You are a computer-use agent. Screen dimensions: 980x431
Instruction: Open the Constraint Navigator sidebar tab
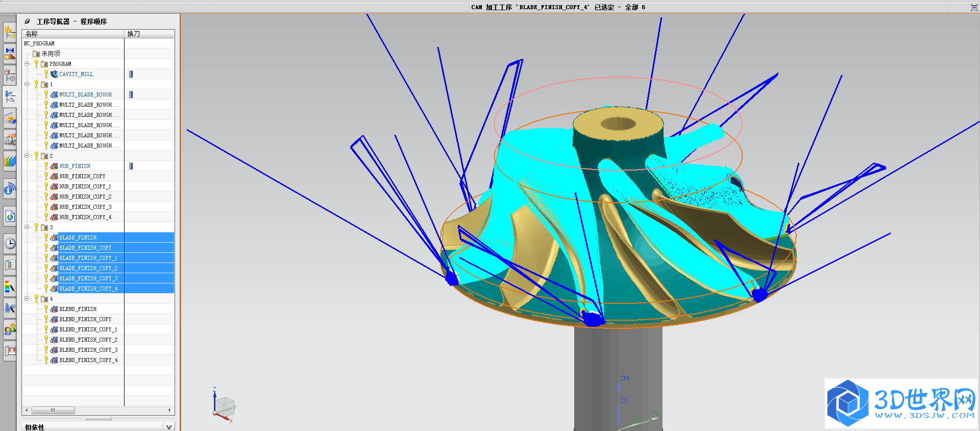tap(10, 54)
